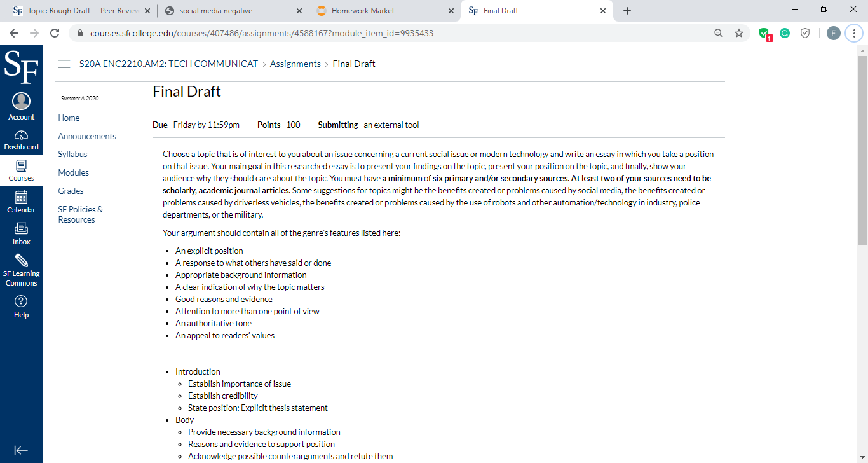
Task: Toggle the course menu hamburger button
Action: 64,64
